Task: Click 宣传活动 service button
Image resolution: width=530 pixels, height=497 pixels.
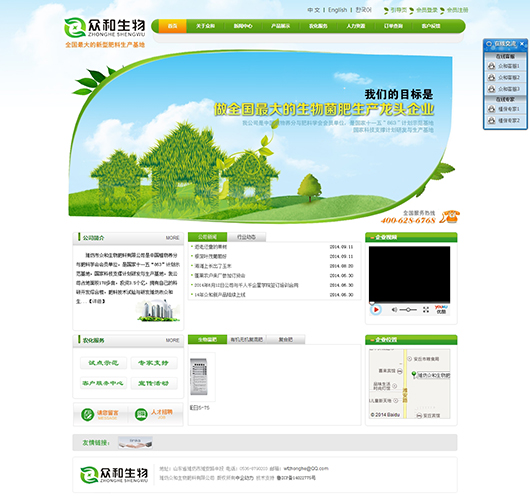Action: coord(154,383)
